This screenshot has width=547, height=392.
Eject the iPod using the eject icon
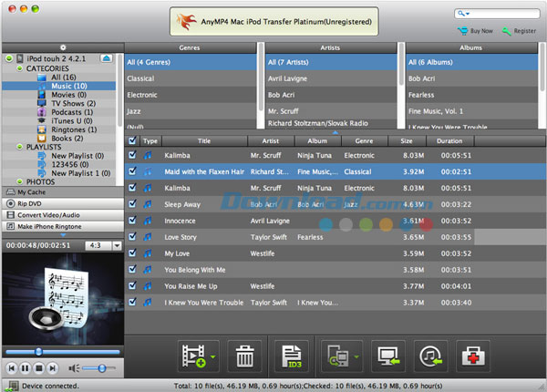[x=107, y=58]
